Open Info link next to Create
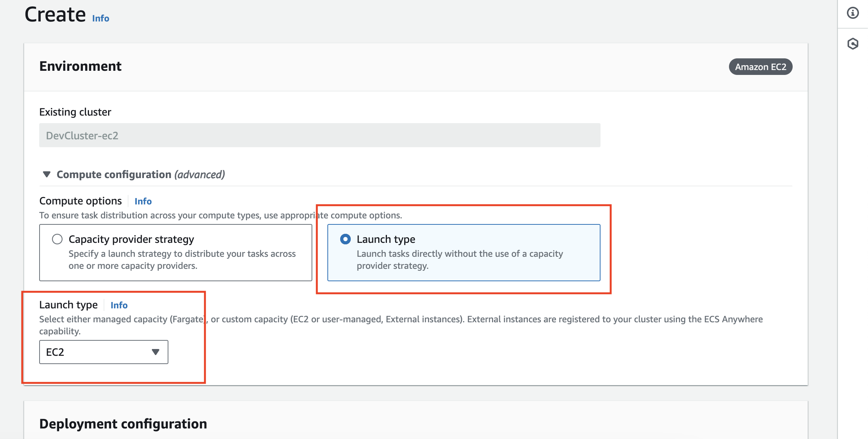The image size is (868, 439). point(101,18)
